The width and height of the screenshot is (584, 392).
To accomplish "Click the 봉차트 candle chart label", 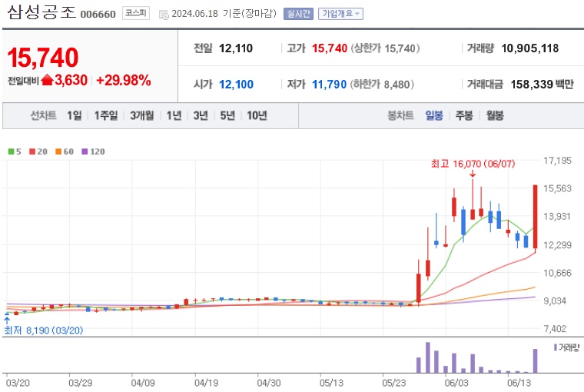I will [x=401, y=115].
